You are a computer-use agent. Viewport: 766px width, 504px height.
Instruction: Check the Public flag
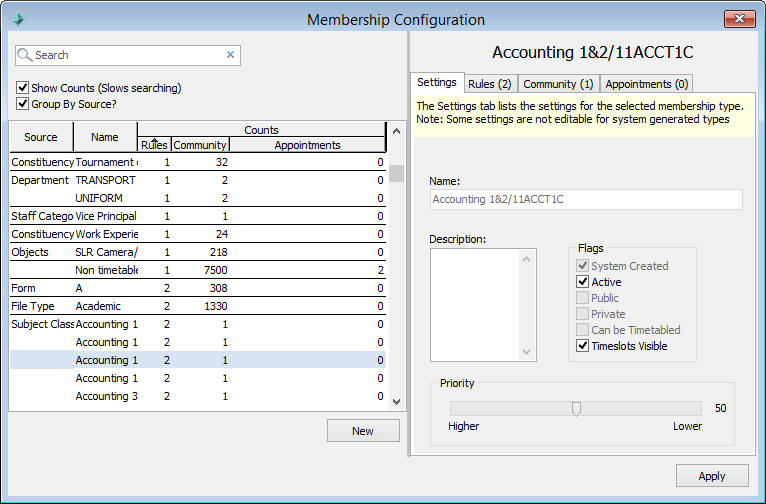[582, 298]
